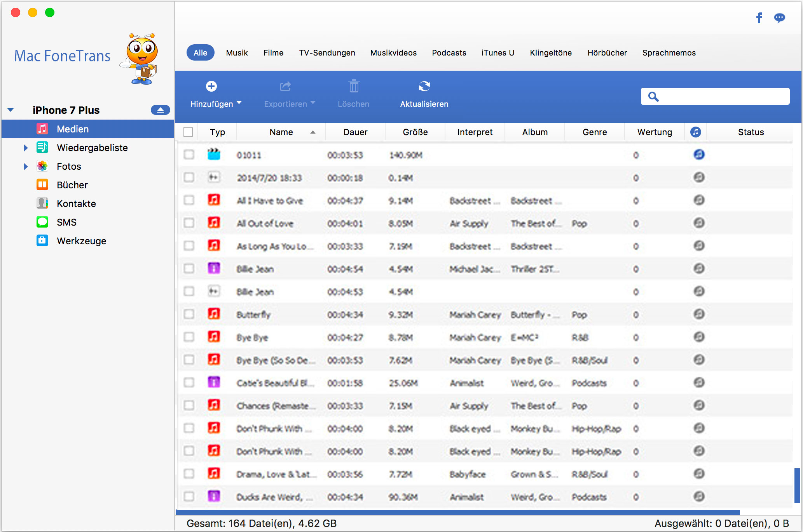Switch to the Musik tab
803x532 pixels.
pyautogui.click(x=237, y=52)
